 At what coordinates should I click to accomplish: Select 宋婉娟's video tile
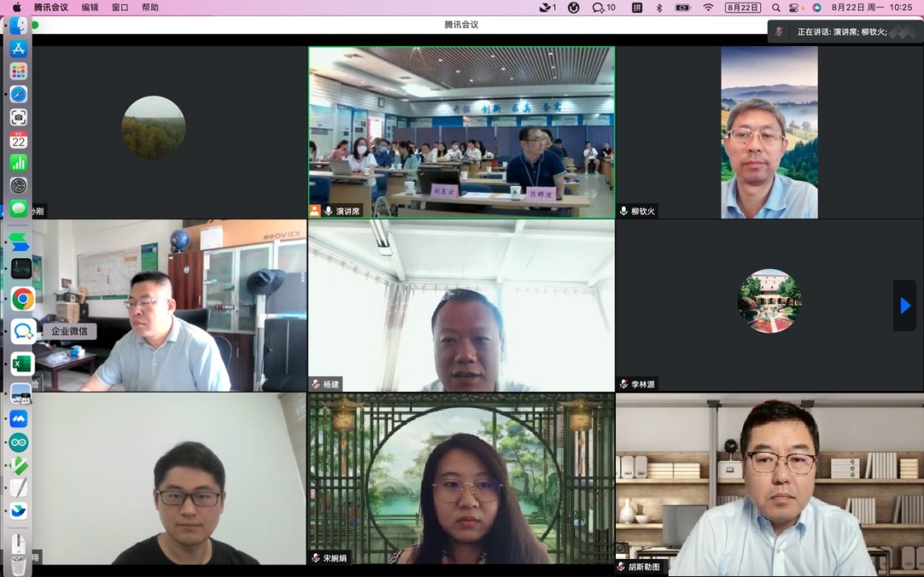tap(461, 479)
